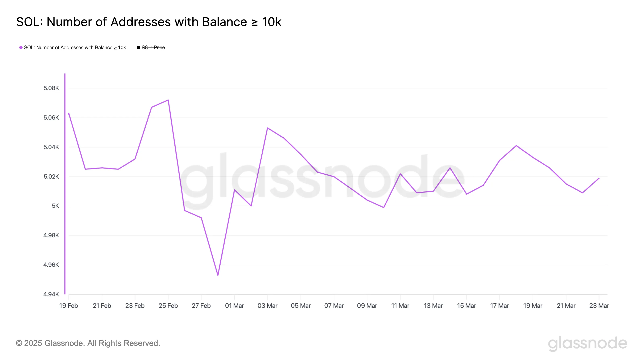Viewport: 644px width, 362px height.
Task: Click the chart title text
Action: tap(149, 22)
